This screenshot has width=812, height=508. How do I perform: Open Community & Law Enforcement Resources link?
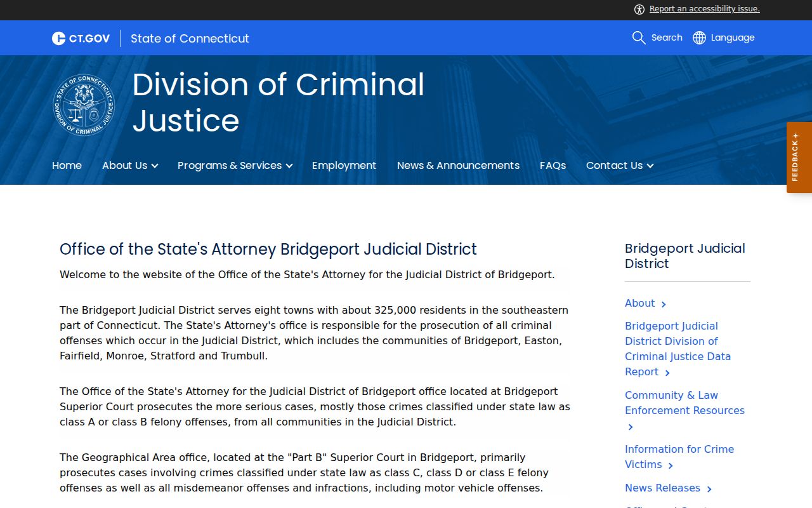[684, 403]
